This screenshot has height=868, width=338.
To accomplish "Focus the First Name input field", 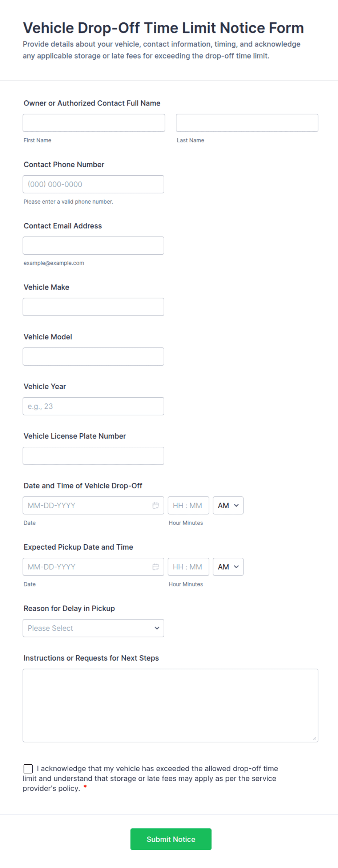I will click(x=94, y=123).
